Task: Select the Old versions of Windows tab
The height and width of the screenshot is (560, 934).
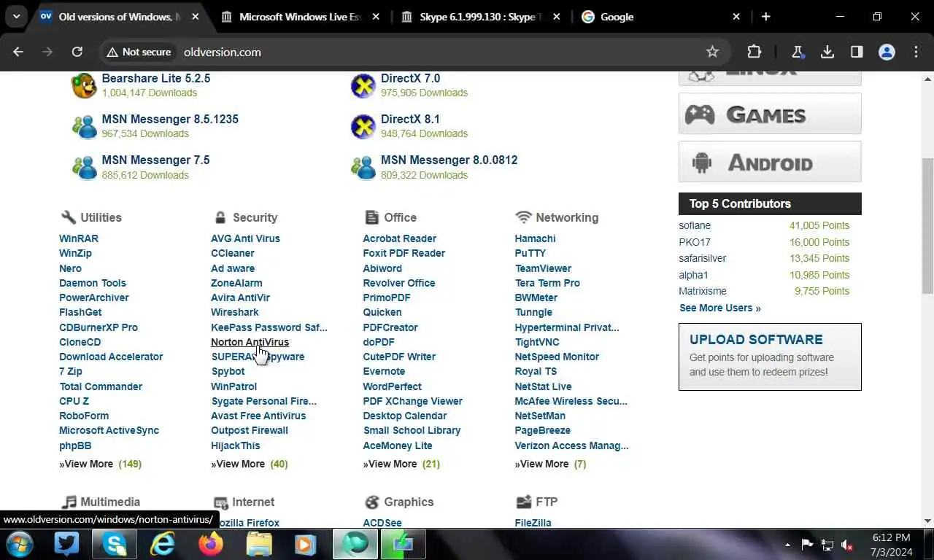Action: coord(118,17)
